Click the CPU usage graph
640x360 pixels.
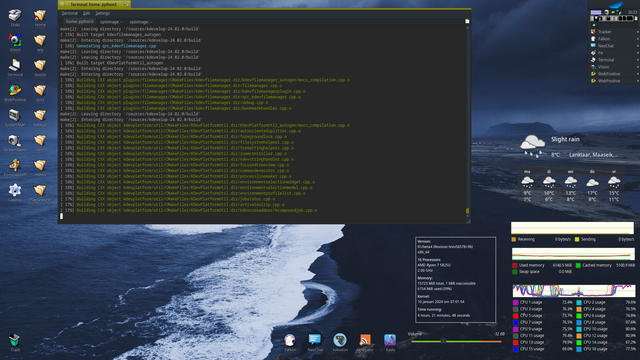[573, 291]
